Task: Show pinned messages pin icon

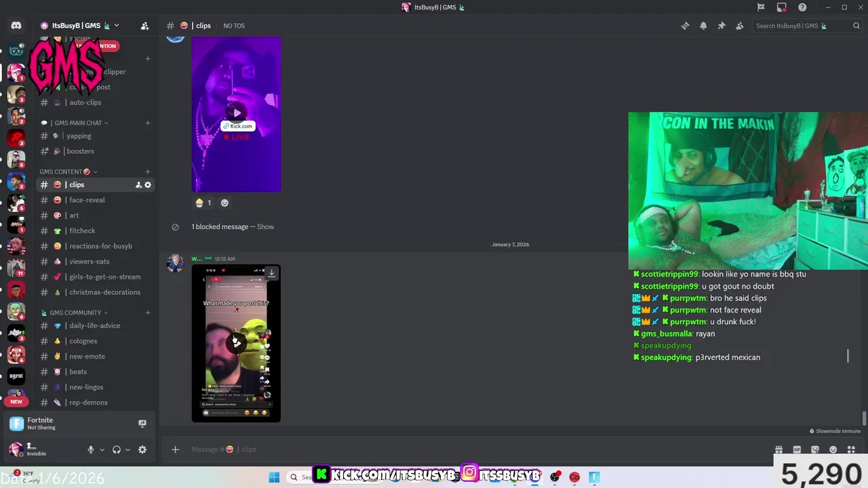Action: pos(722,26)
